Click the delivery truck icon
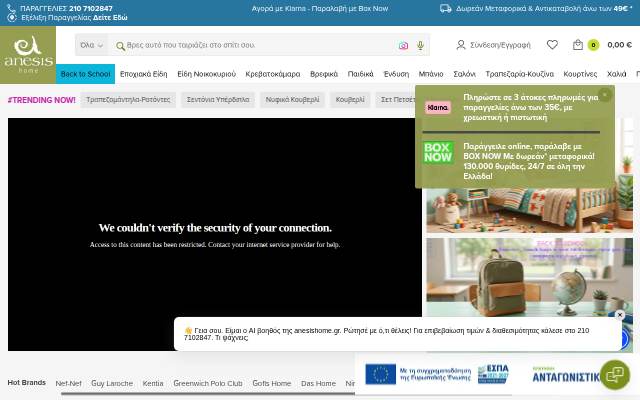The image size is (640, 400). click(446, 8)
